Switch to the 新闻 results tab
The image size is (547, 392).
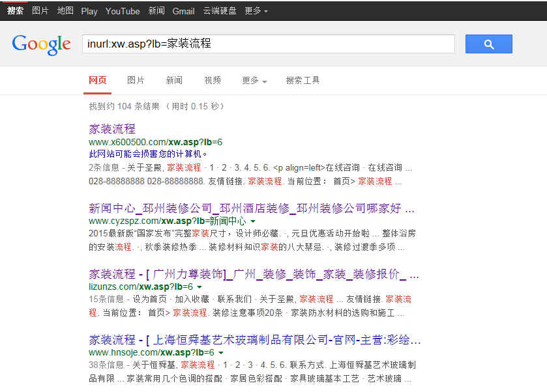click(174, 81)
